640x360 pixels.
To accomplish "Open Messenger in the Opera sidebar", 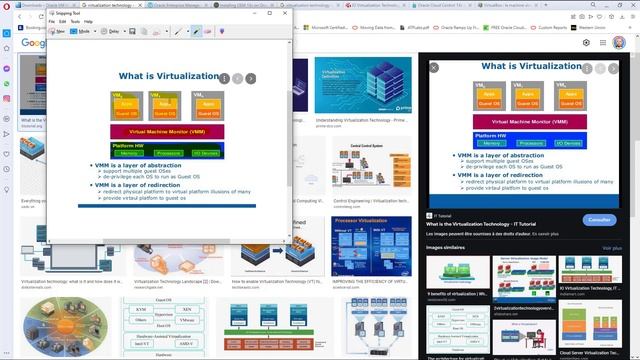I will click(x=7, y=69).
